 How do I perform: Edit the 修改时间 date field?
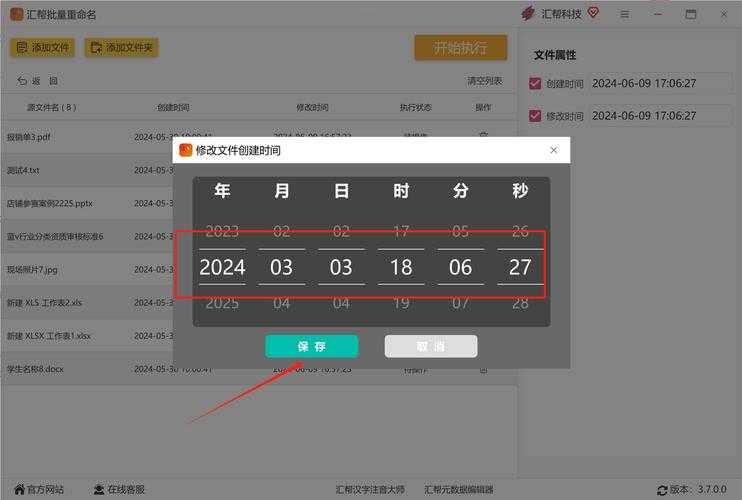(x=660, y=115)
